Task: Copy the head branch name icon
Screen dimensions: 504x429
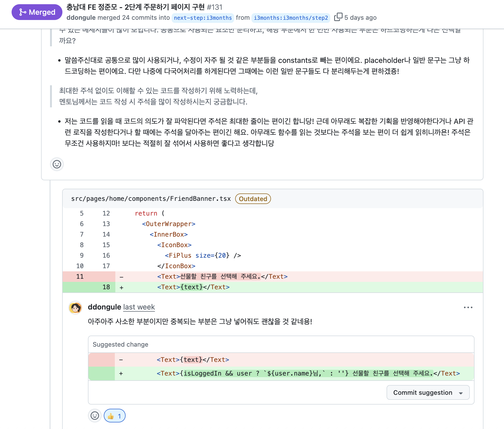Action: click(x=338, y=17)
